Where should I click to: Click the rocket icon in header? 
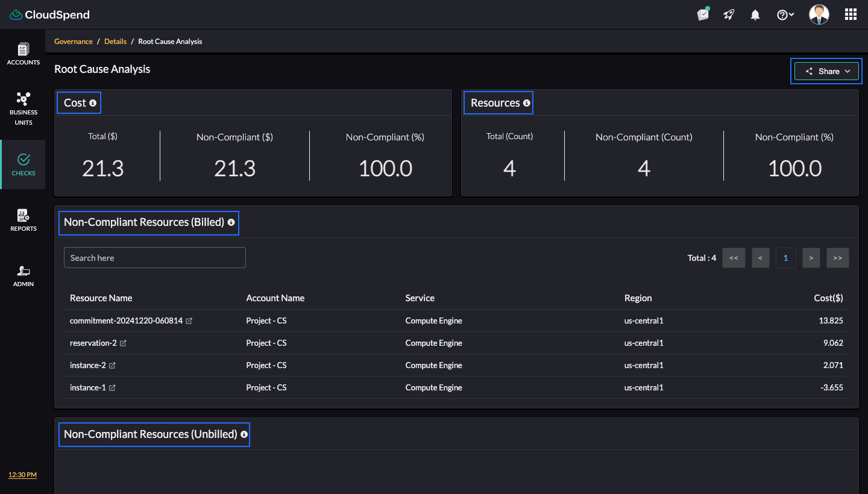(x=729, y=15)
